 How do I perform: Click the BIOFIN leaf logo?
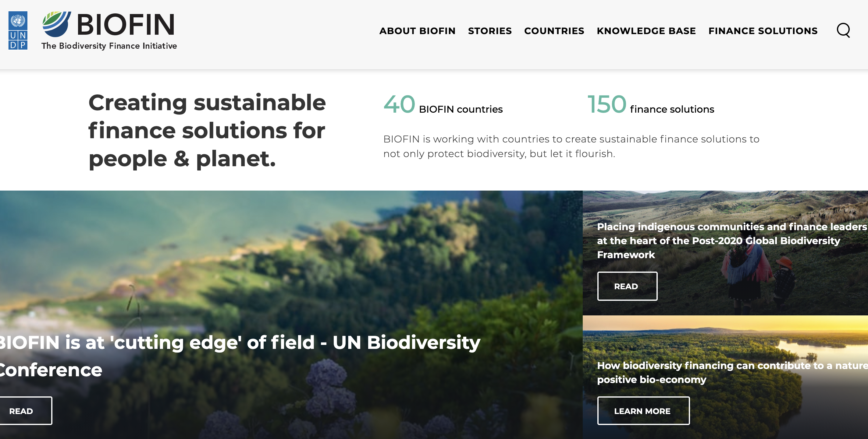tap(56, 24)
